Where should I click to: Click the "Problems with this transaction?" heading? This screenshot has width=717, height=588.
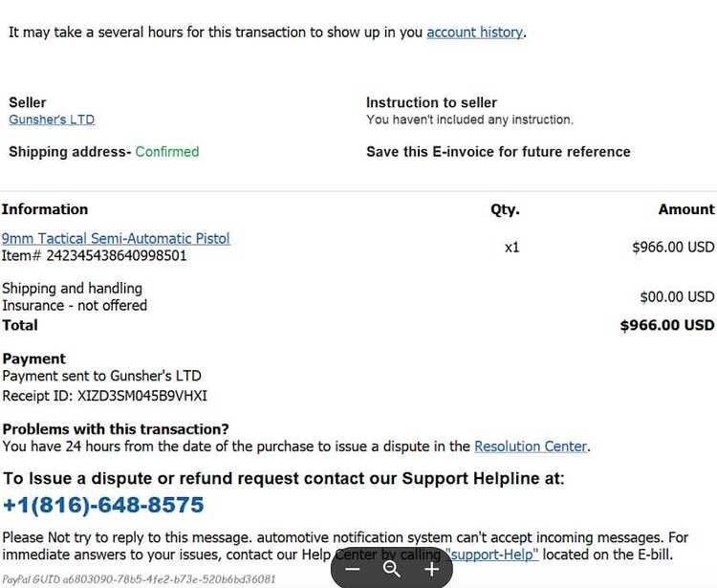tap(116, 429)
